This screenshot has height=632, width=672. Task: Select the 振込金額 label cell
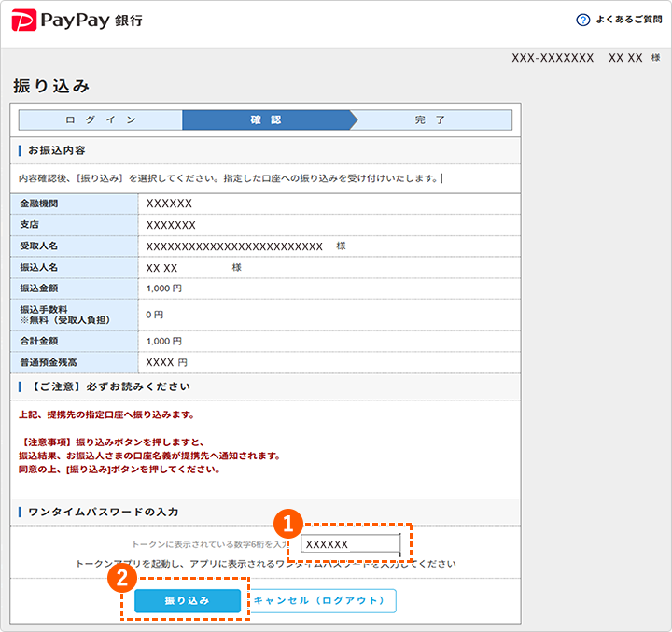74,288
